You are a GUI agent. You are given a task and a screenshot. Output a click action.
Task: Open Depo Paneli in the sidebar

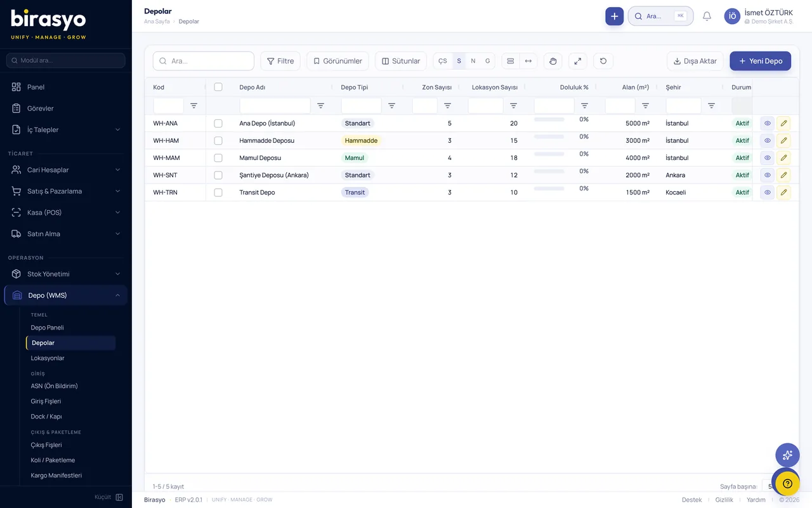click(47, 328)
